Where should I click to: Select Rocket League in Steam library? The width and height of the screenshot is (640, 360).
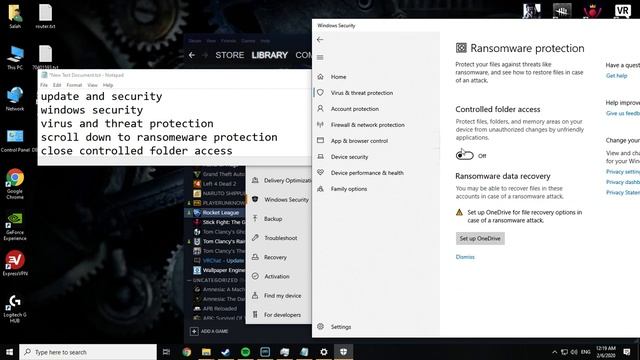(220, 213)
